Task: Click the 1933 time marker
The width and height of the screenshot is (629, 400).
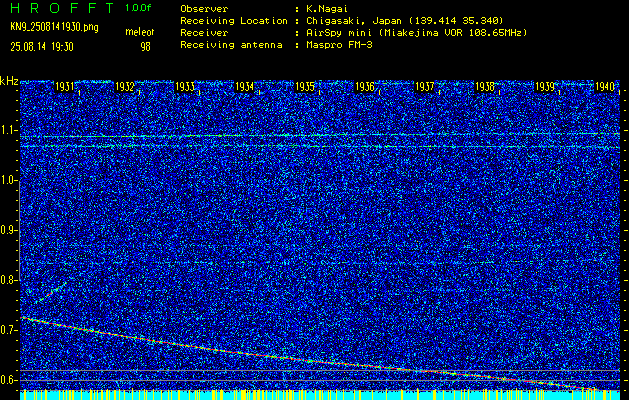Action: 185,87
